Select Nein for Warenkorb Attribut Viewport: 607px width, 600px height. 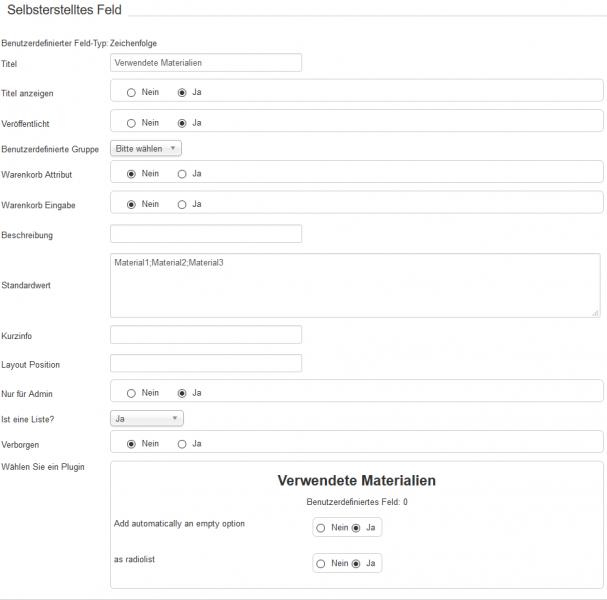point(131,174)
